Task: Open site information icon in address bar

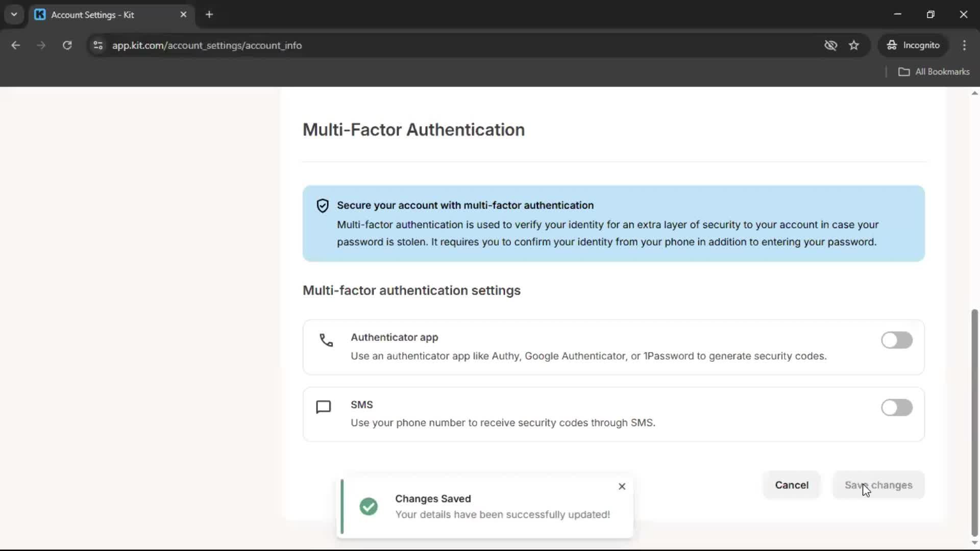Action: 98,45
